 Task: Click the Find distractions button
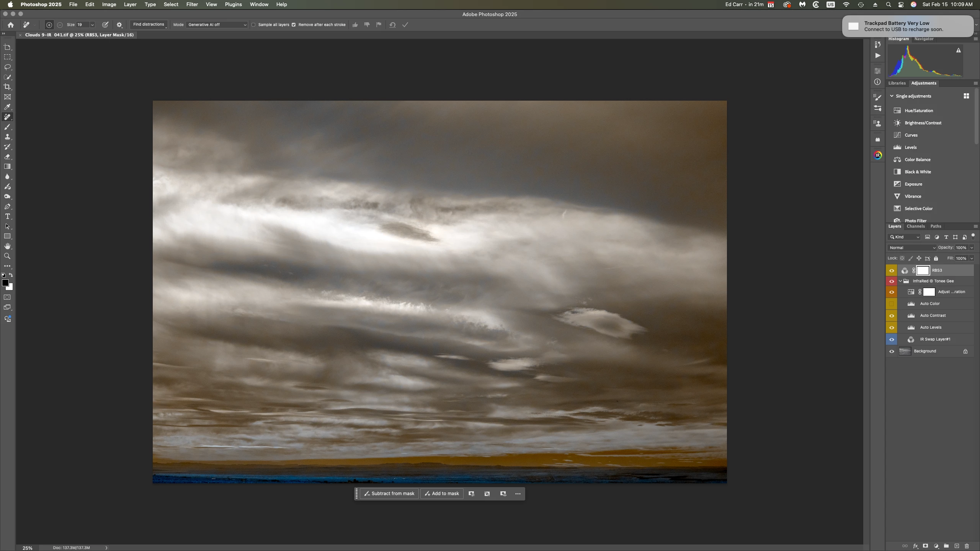click(149, 24)
